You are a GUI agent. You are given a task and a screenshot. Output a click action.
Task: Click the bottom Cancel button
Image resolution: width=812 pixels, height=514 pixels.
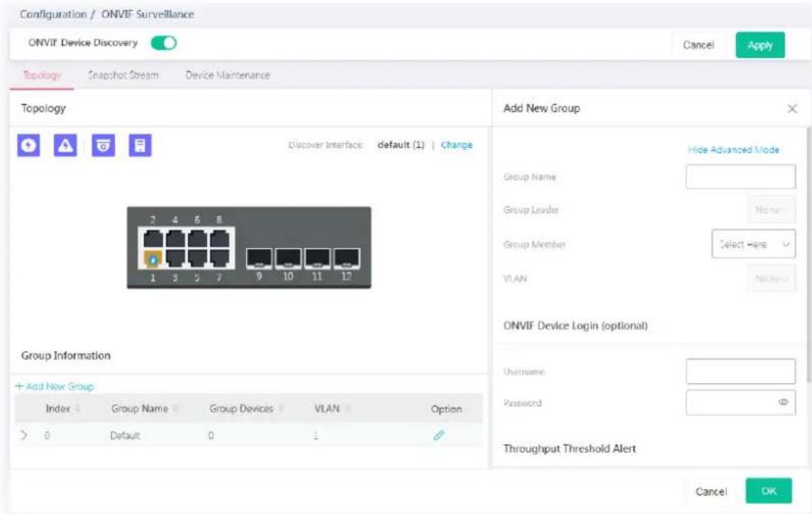pos(711,491)
